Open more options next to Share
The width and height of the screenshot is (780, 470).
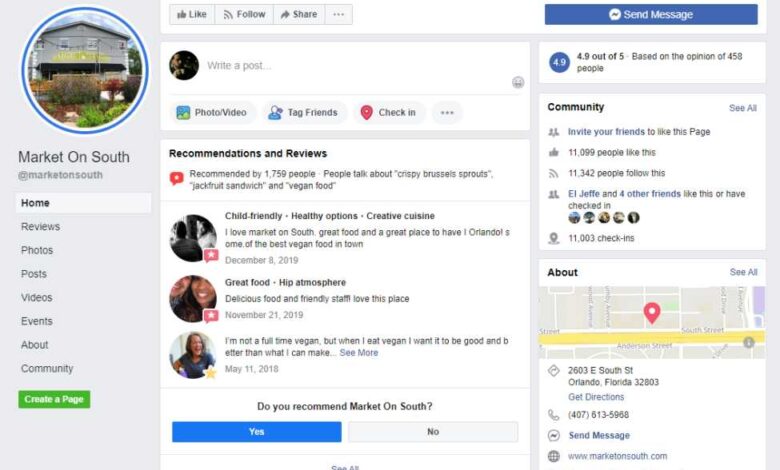coord(339,14)
